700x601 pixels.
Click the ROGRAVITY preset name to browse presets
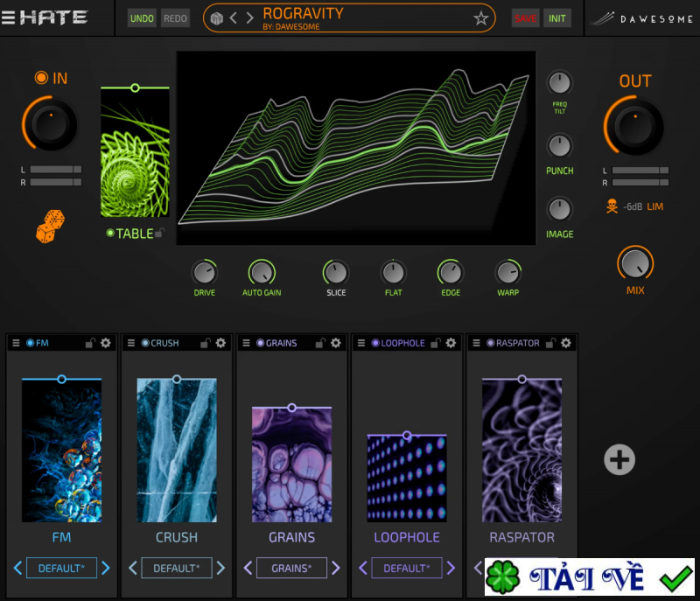point(302,13)
